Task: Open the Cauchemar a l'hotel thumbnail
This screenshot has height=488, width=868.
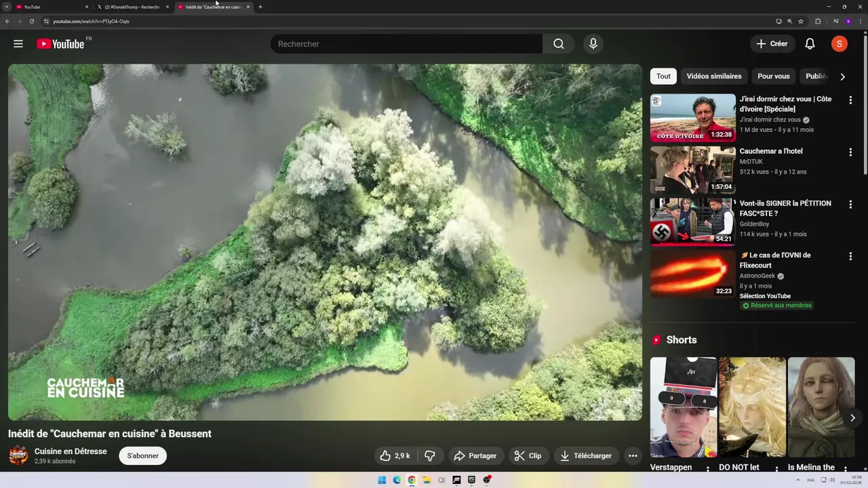Action: (x=693, y=170)
